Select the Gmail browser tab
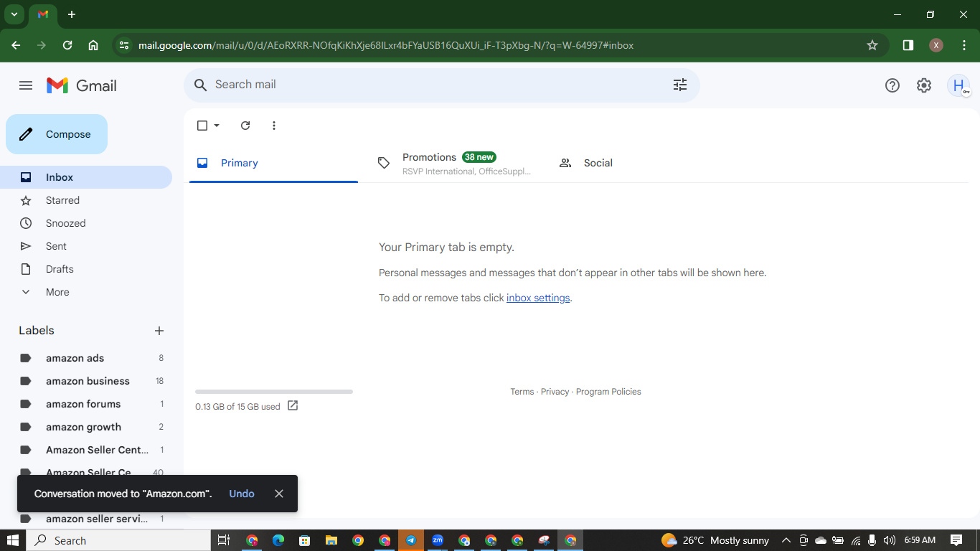The image size is (980, 551). click(x=43, y=14)
